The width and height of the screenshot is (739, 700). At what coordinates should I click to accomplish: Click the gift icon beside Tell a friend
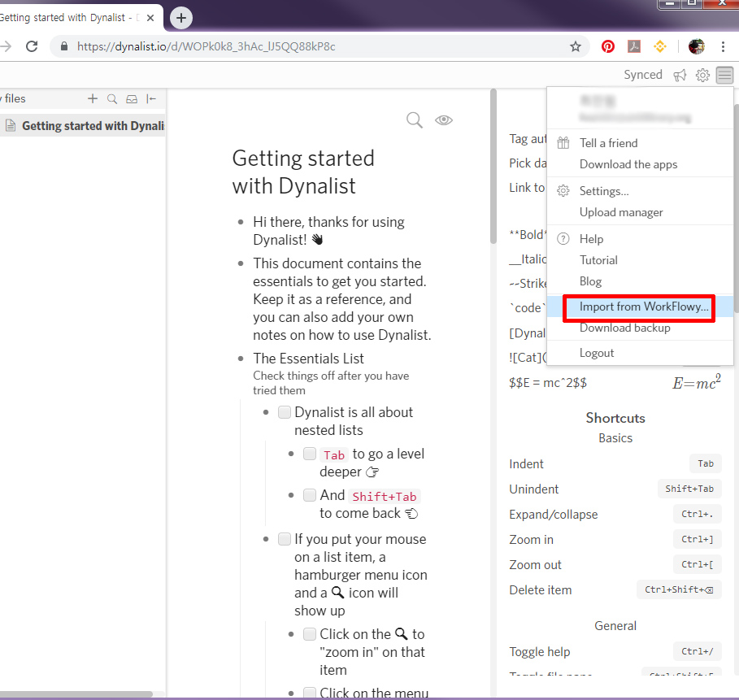click(x=563, y=143)
